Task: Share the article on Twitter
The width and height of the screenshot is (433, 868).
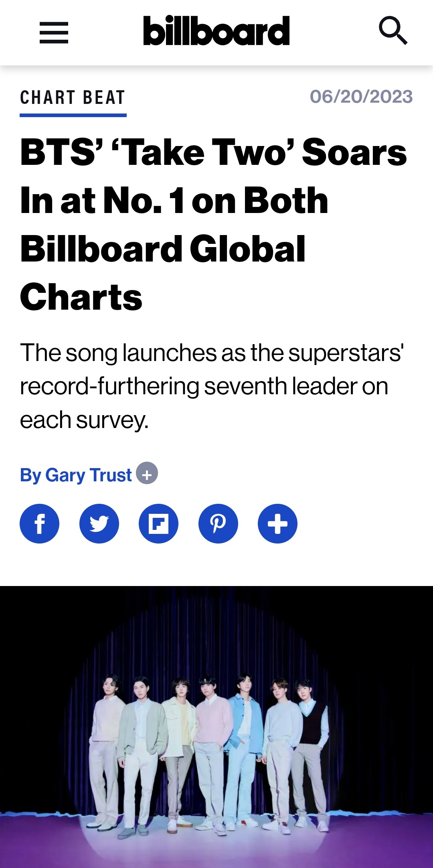Action: 99,523
